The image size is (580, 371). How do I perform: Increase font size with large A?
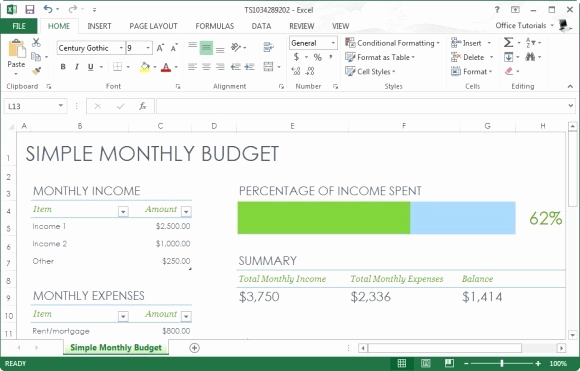(160, 48)
